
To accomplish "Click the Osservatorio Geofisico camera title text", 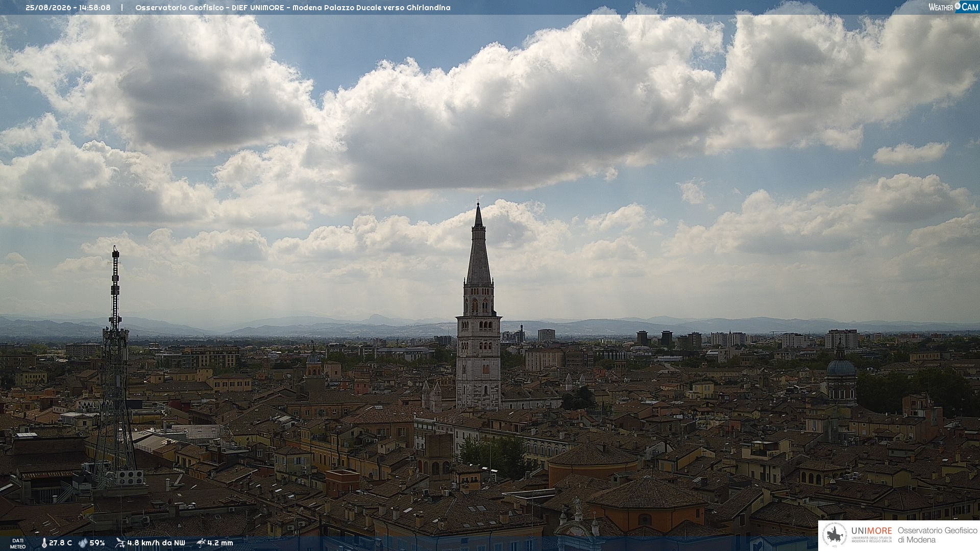I will point(292,8).
